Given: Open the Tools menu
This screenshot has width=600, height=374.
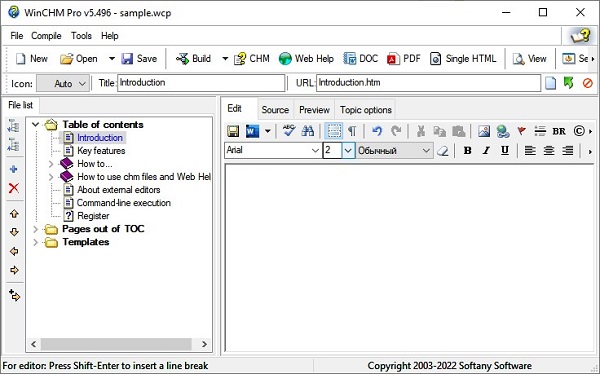Looking at the screenshot, I should tap(81, 36).
